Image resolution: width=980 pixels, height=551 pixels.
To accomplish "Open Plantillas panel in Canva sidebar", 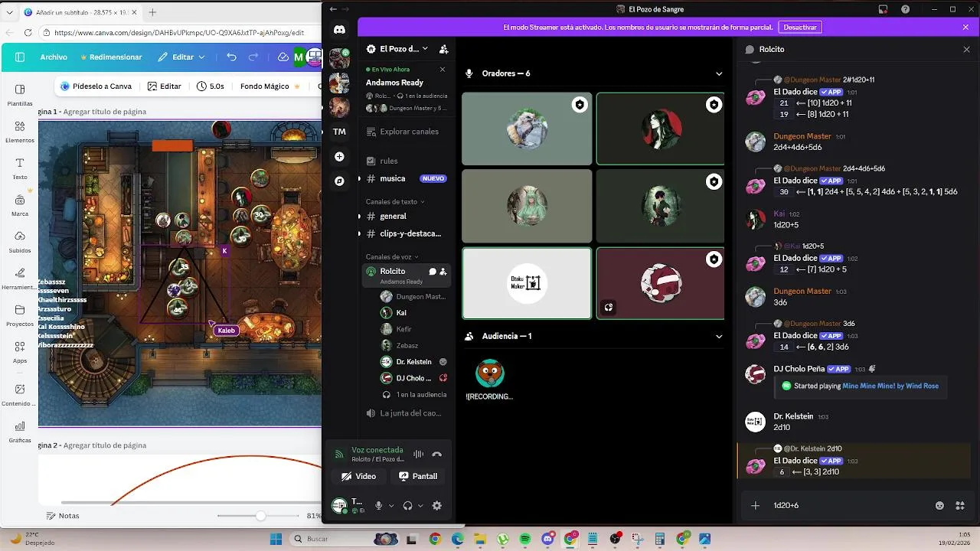I will [20, 94].
